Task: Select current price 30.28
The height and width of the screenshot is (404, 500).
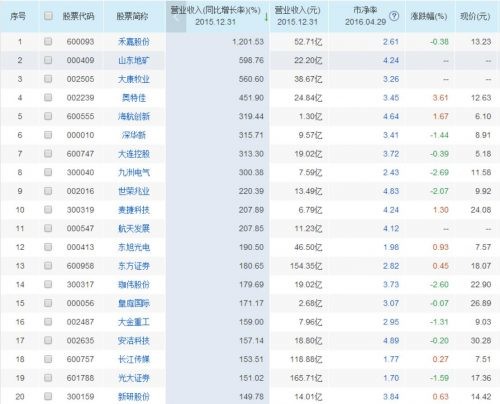Action: (x=481, y=340)
